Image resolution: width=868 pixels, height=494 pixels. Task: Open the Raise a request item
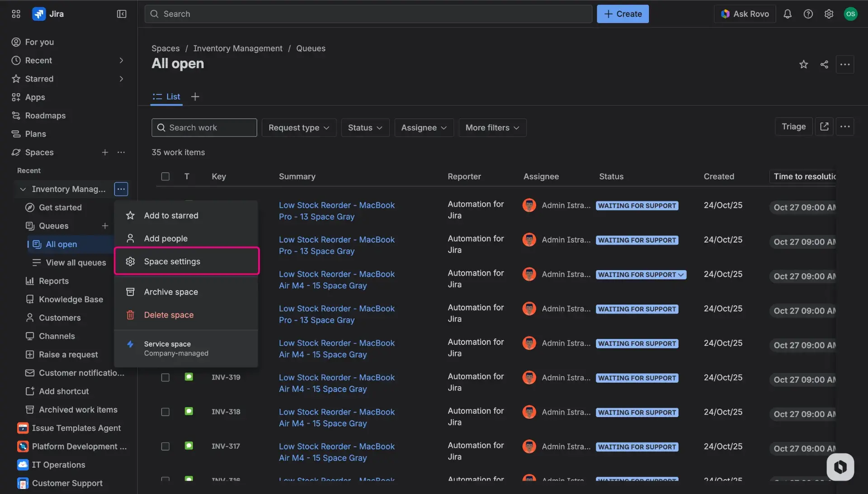pyautogui.click(x=68, y=354)
